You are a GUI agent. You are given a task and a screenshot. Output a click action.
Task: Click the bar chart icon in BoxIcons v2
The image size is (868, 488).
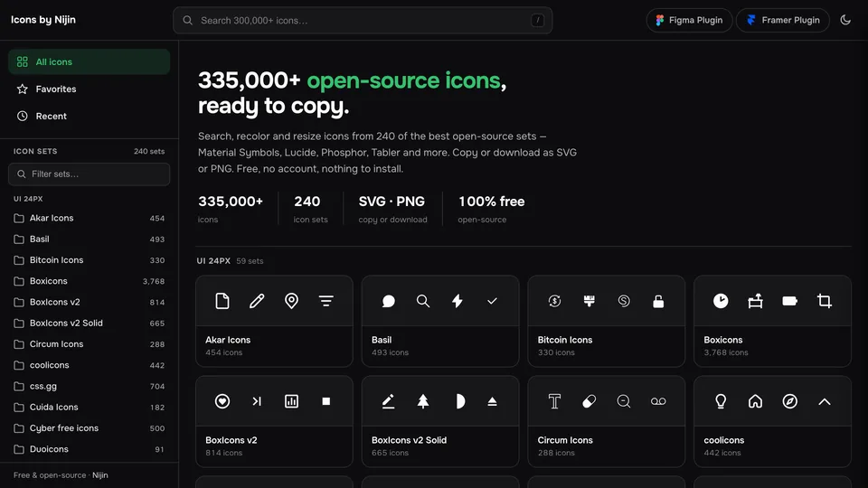[x=291, y=401]
